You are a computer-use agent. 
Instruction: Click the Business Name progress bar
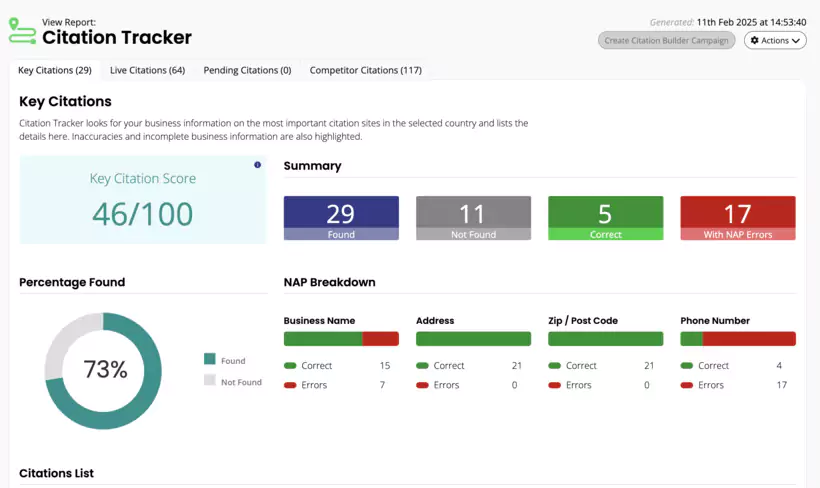pos(341,338)
